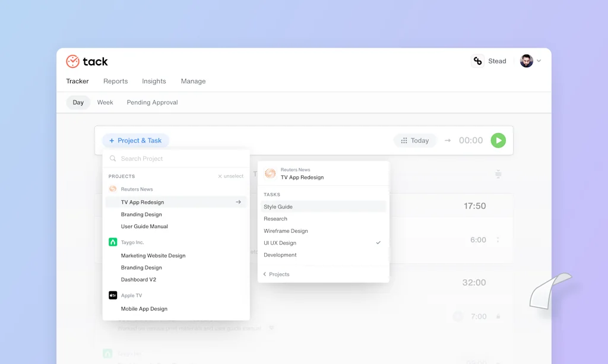The width and height of the screenshot is (608, 364).
Task: Go back to Projects link
Action: (x=276, y=274)
